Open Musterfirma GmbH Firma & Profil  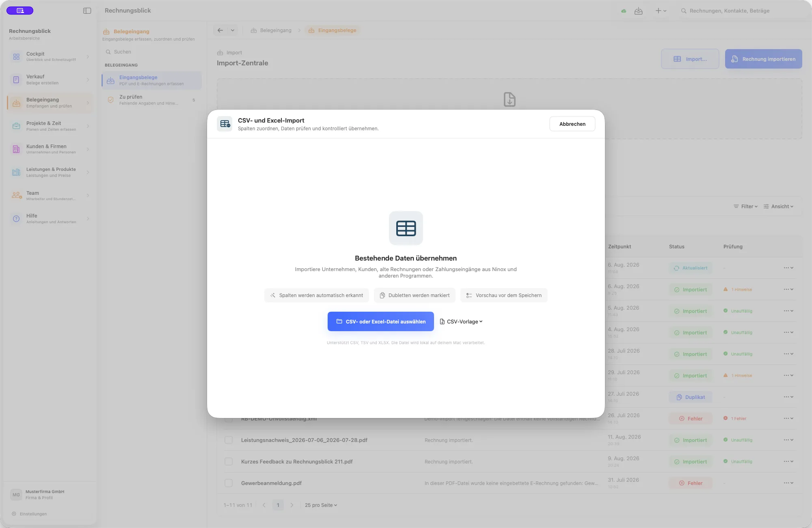click(50, 495)
